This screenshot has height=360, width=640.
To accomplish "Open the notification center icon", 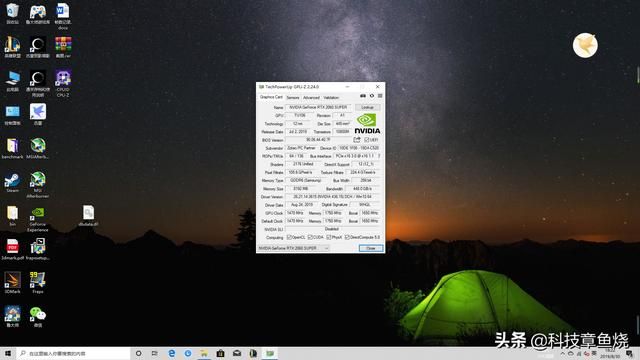I will click(629, 353).
